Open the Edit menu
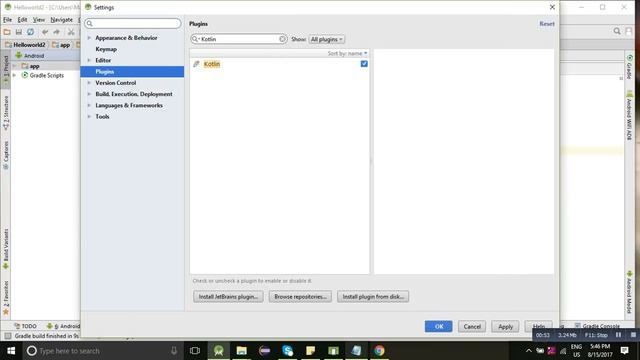 [x=22, y=20]
